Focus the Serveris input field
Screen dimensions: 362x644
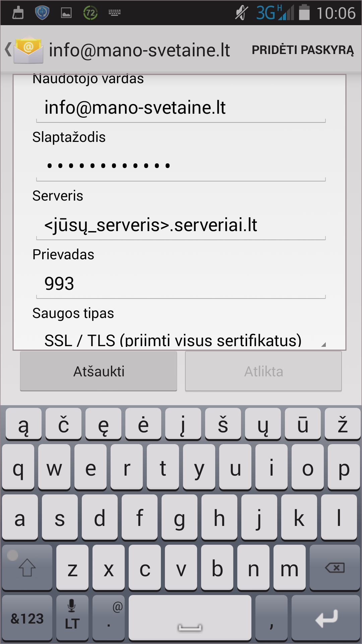pos(181,225)
